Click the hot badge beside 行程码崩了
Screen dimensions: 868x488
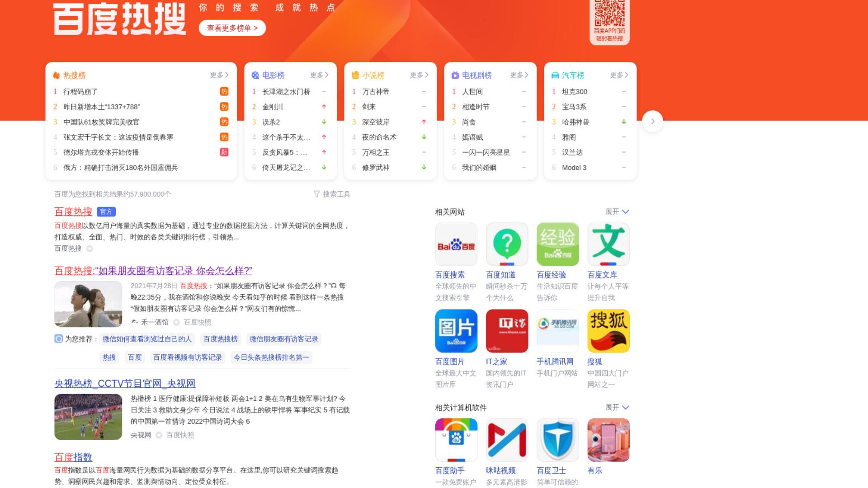point(224,92)
